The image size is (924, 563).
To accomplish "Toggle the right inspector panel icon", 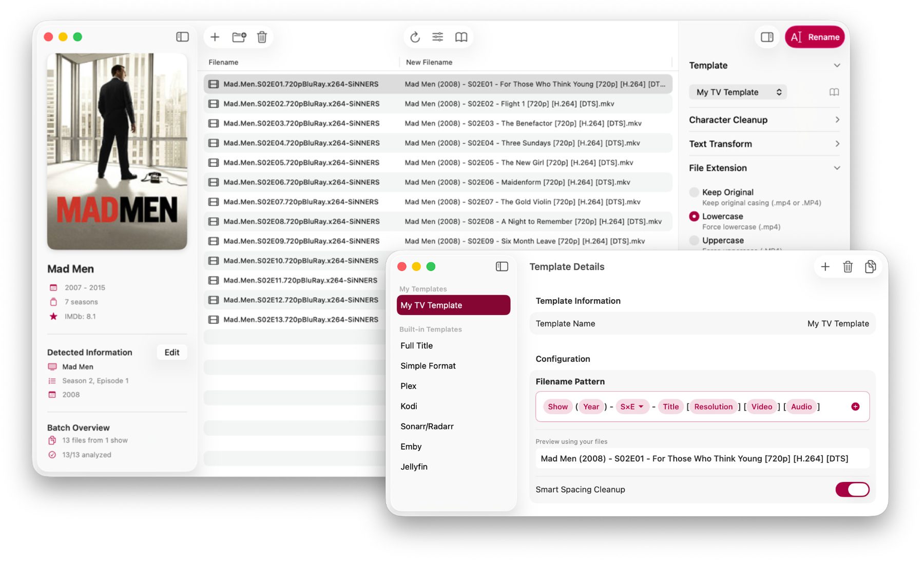I will [x=767, y=37].
